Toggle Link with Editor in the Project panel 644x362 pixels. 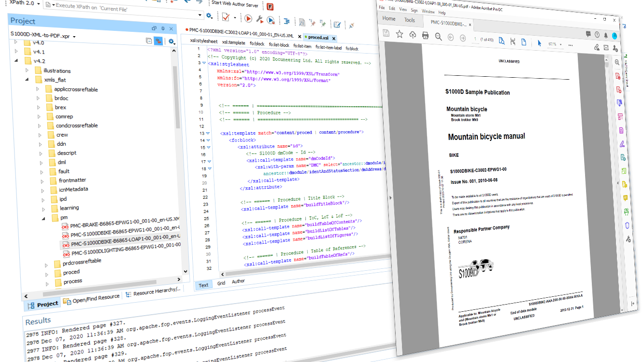158,42
